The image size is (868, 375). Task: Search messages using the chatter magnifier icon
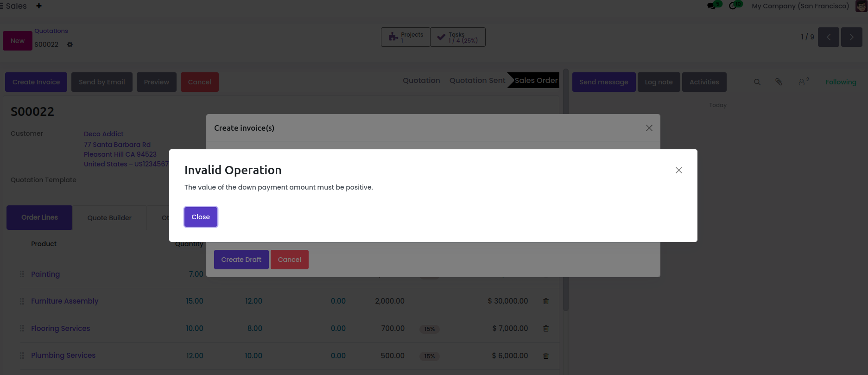(757, 82)
